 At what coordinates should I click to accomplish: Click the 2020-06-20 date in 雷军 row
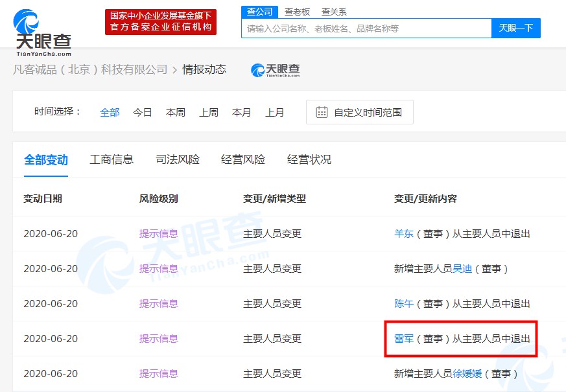51,339
